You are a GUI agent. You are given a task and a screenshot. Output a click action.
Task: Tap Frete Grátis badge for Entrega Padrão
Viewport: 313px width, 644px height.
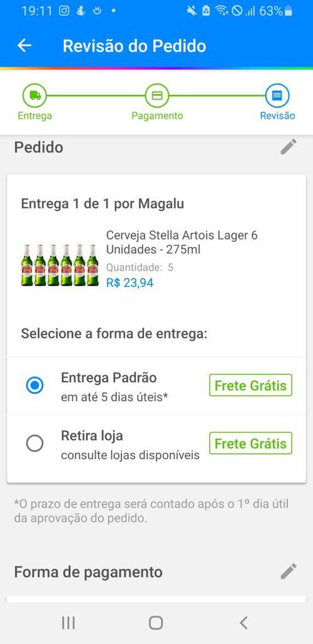point(250,385)
